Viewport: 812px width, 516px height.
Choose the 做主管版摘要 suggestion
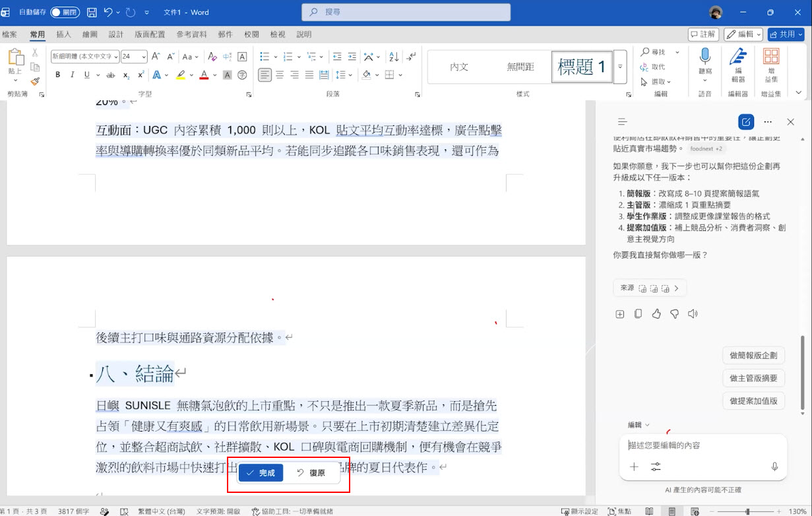753,378
